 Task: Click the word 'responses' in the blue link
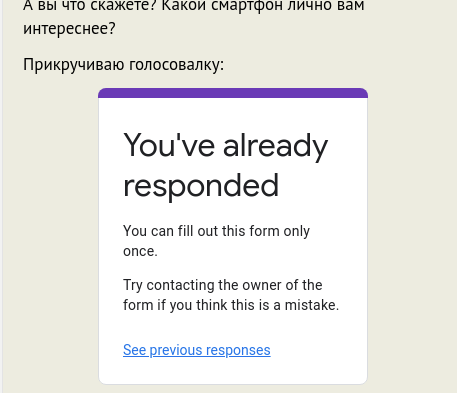tap(238, 350)
